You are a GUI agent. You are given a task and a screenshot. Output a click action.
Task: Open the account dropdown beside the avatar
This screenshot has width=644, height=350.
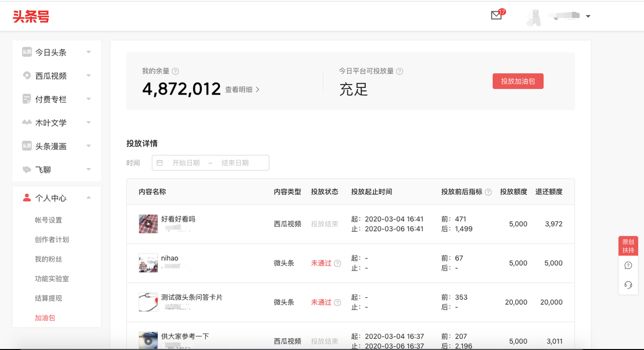click(588, 16)
